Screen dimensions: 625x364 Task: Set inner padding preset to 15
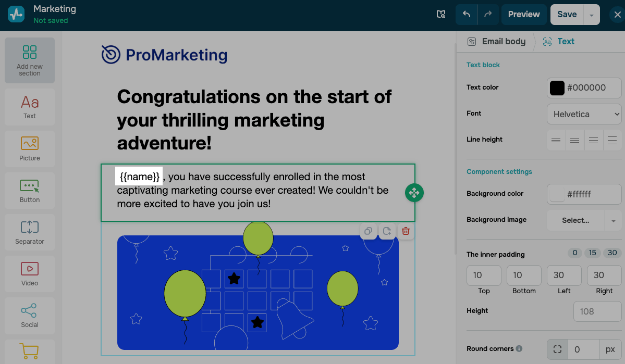(x=593, y=253)
